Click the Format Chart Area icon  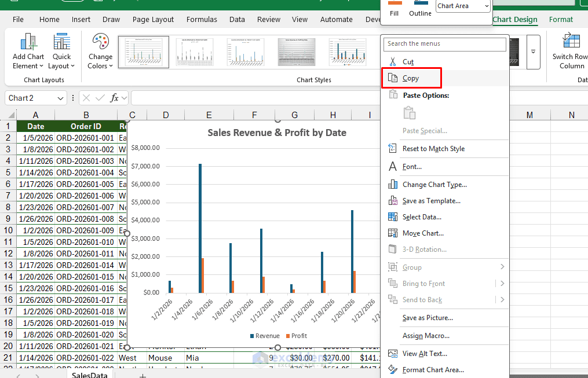click(393, 370)
